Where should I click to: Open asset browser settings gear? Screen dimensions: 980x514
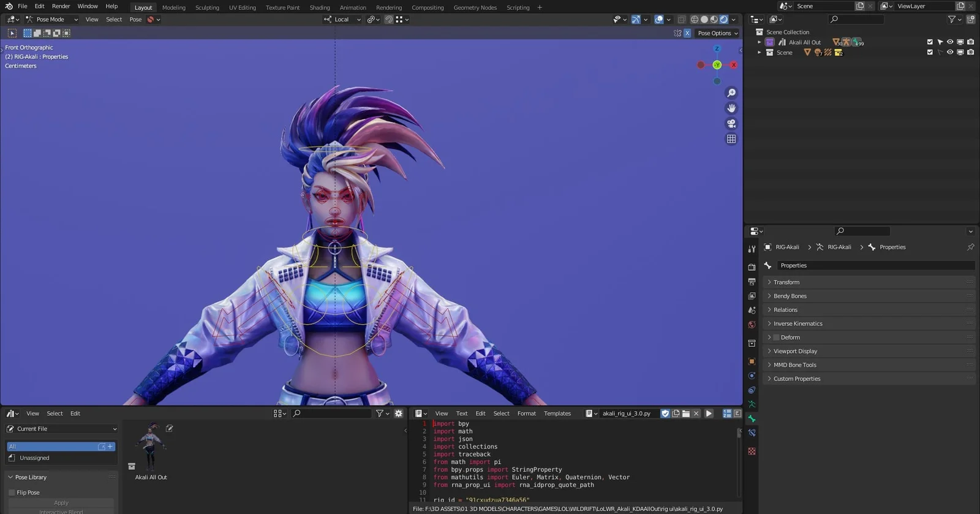399,414
